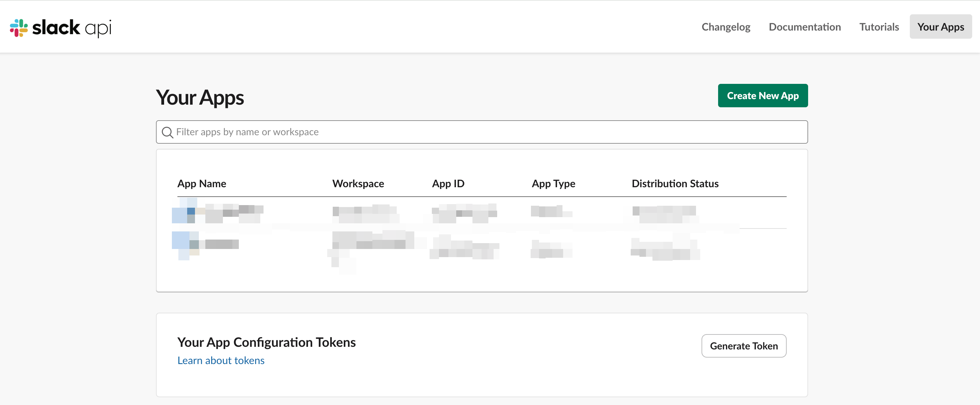Click the Your Apps page heading
Viewport: 980px width, 405px height.
click(x=200, y=98)
